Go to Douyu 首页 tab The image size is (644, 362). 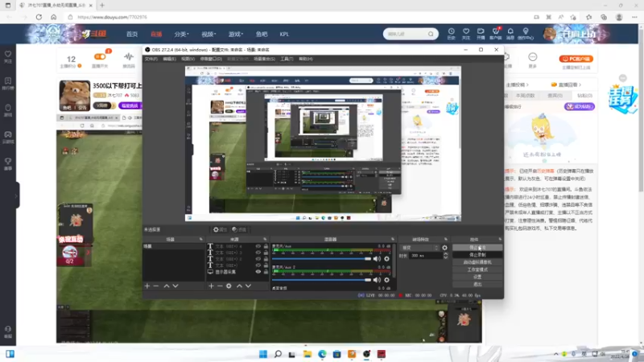132,34
